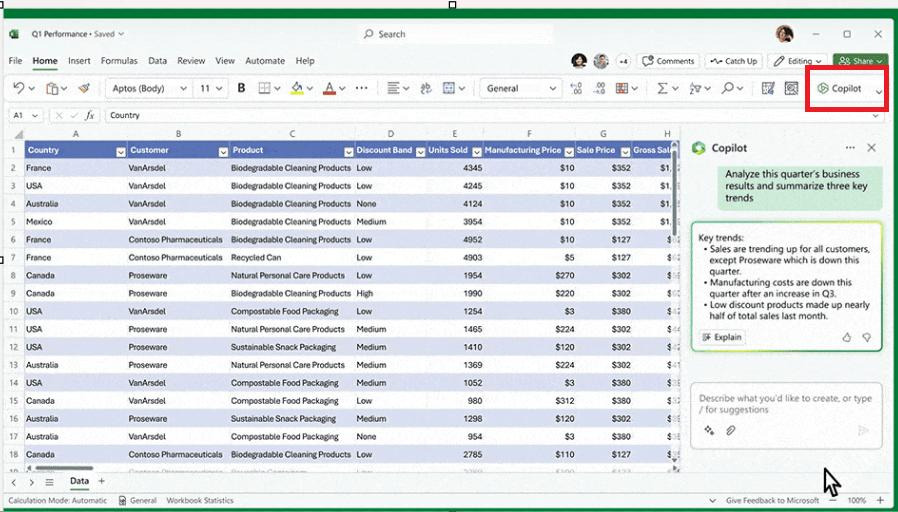Click the select all corner triangle
898x512 pixels.
click(x=18, y=135)
